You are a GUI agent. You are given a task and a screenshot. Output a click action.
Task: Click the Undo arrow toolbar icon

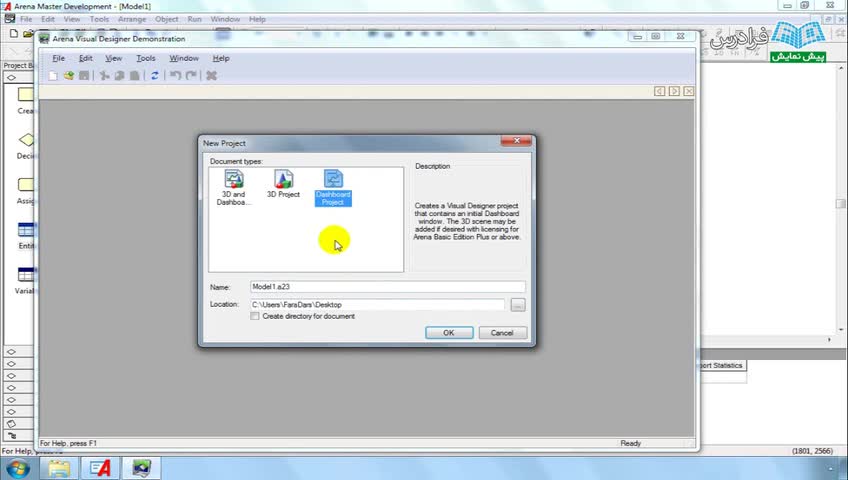(x=175, y=76)
